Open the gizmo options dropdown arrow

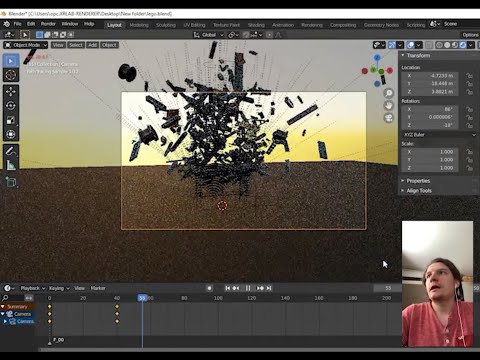(x=400, y=45)
